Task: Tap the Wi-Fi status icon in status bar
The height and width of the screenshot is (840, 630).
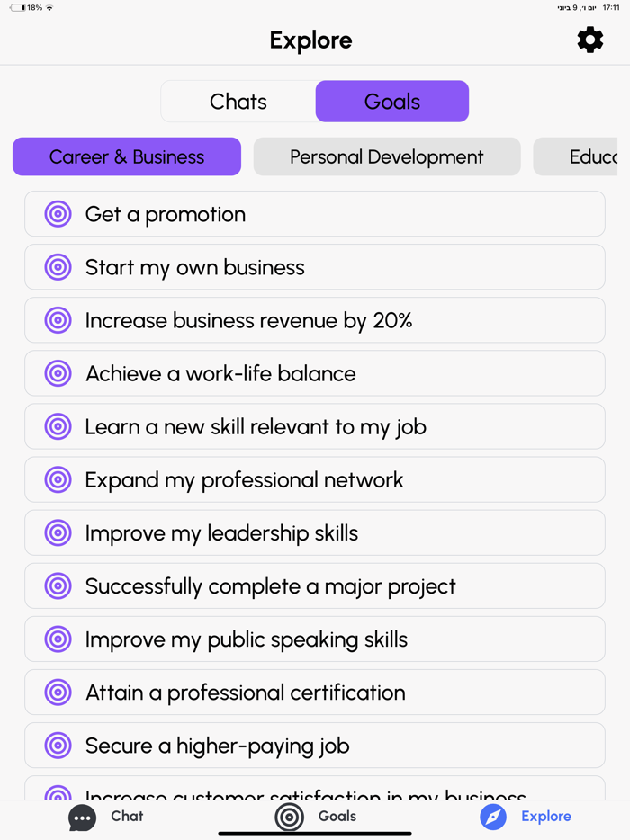Action: pyautogui.click(x=50, y=9)
